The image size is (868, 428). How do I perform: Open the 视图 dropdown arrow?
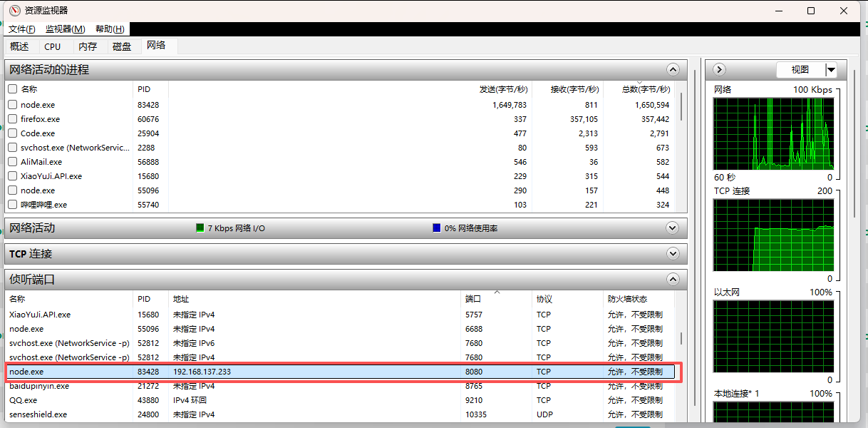[x=831, y=69]
